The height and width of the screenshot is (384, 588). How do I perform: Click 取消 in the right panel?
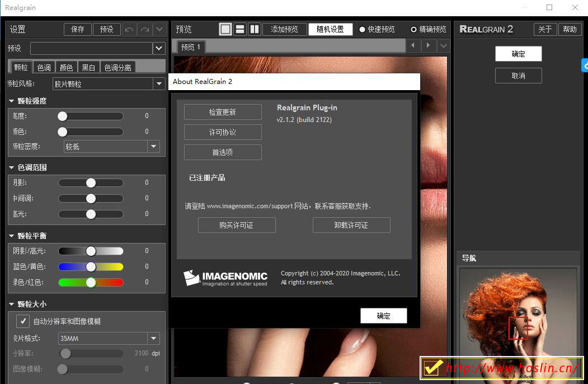(x=519, y=76)
